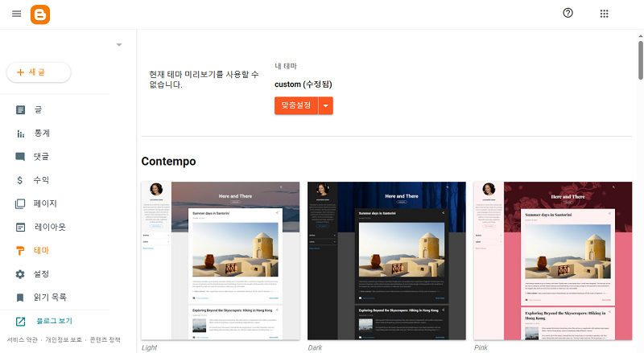The image size is (644, 353).
Task: Open the Google apps grid
Action: (605, 14)
